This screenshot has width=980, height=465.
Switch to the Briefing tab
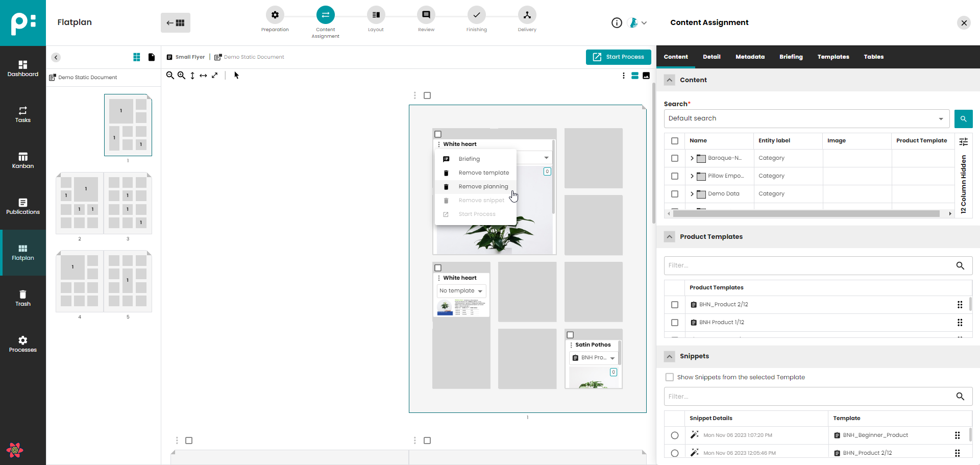coord(791,57)
